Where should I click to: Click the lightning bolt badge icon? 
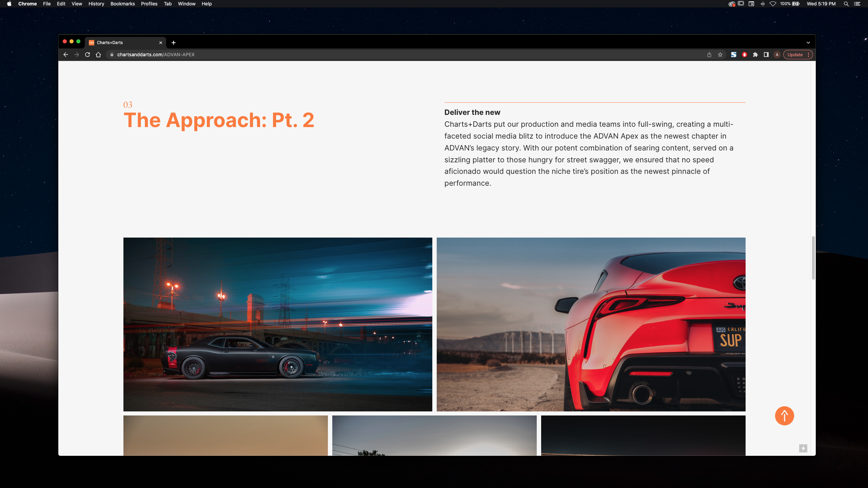[x=803, y=448]
